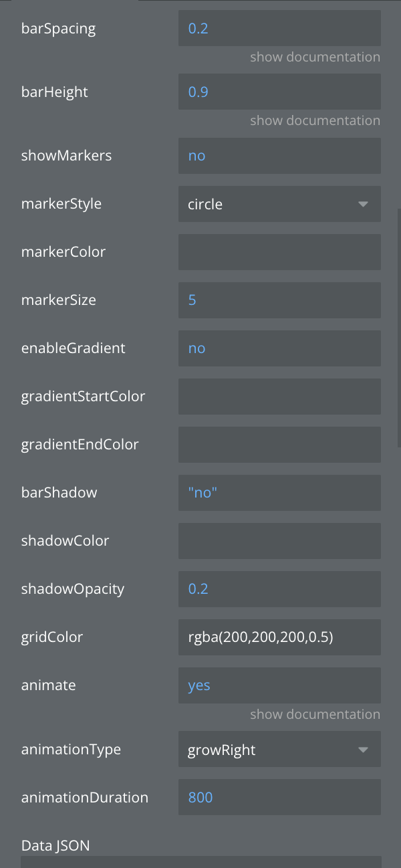Show documentation for the animate property
The height and width of the screenshot is (868, 401).
pyautogui.click(x=315, y=714)
